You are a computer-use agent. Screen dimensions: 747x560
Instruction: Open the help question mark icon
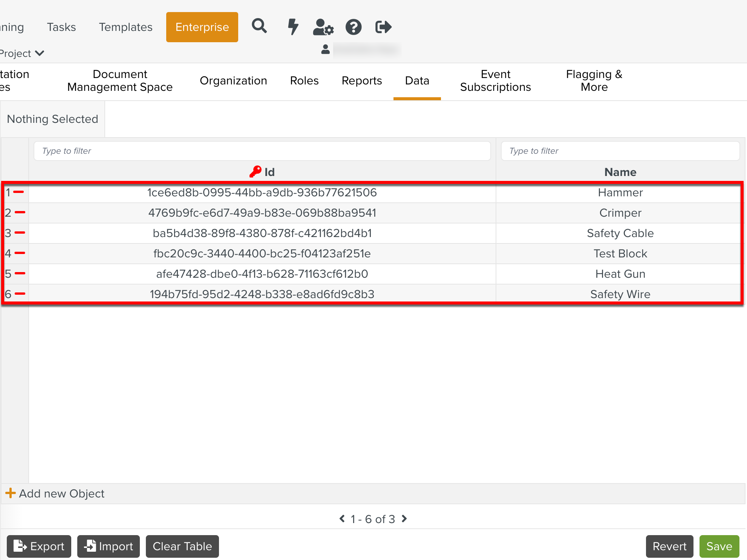pyautogui.click(x=354, y=27)
